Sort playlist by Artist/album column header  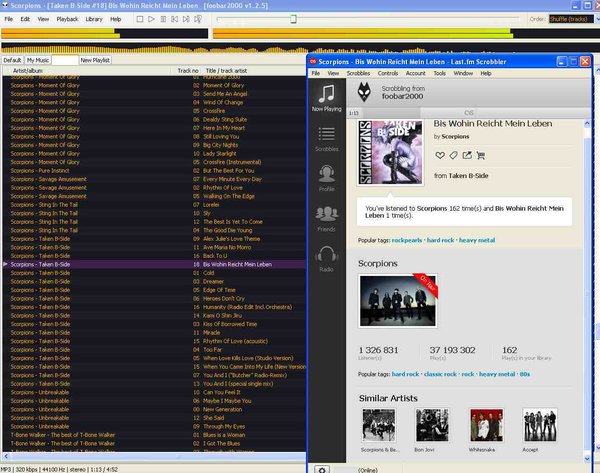(87, 71)
